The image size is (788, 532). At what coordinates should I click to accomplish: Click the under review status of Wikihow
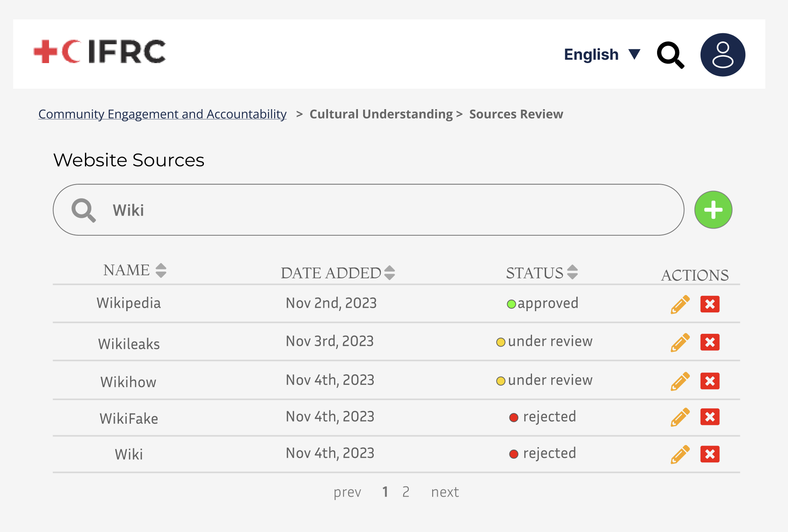[544, 380]
